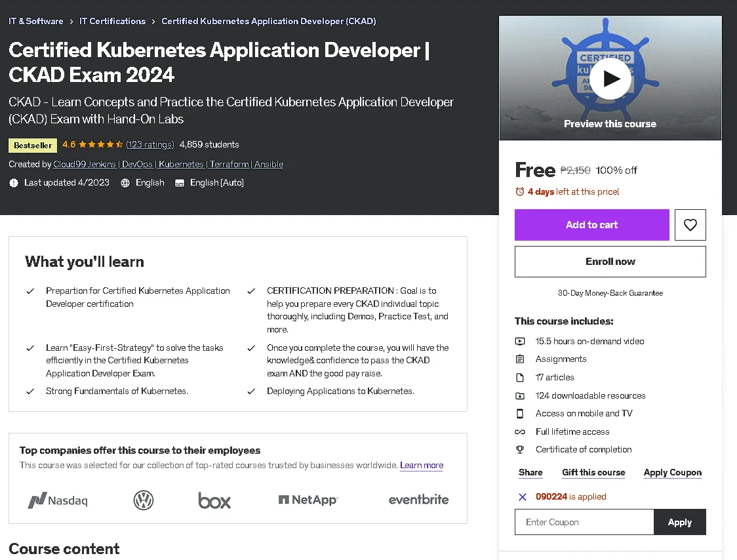The image size is (737, 560).
Task: Click the mobile device icon
Action: [520, 414]
